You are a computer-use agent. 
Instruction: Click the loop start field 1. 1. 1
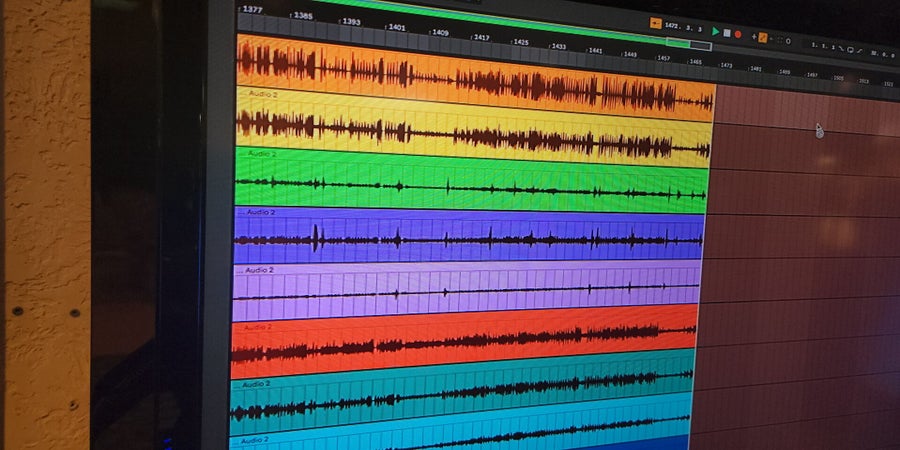[823, 46]
